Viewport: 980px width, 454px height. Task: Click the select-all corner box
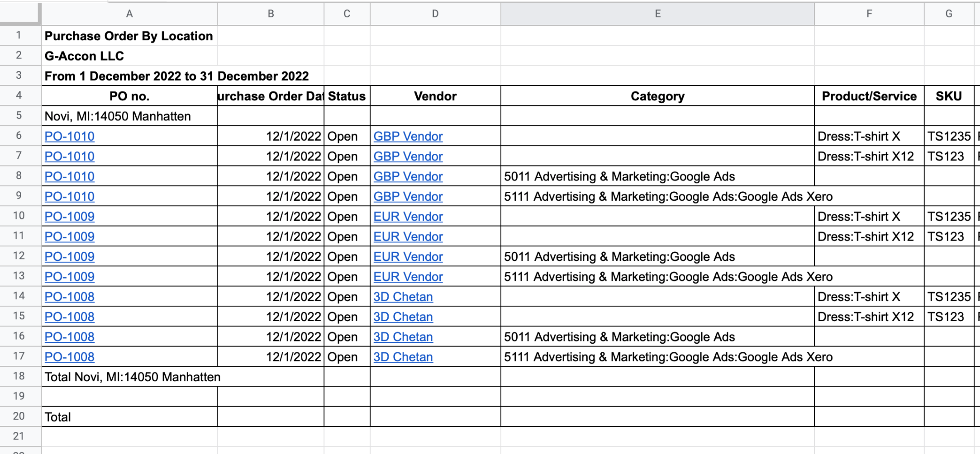click(x=19, y=13)
